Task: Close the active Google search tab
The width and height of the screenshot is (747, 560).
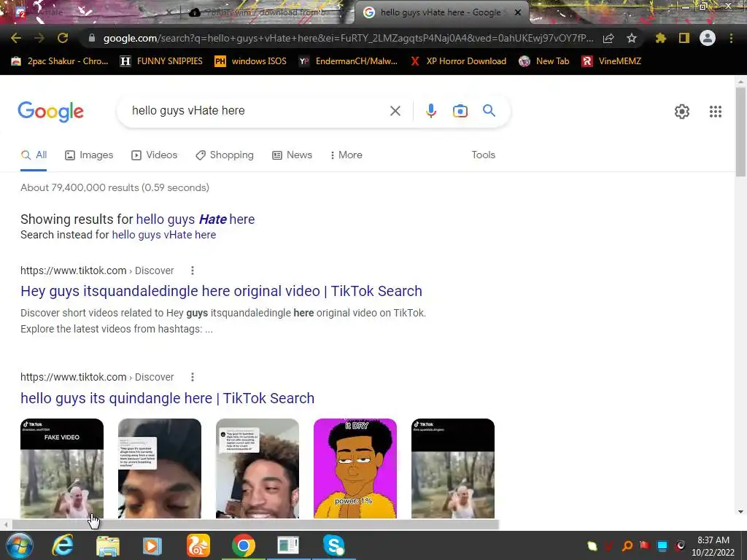Action: [x=518, y=12]
